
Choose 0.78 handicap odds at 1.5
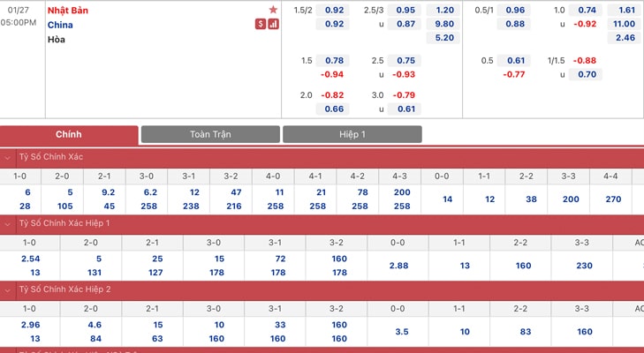[x=334, y=60]
